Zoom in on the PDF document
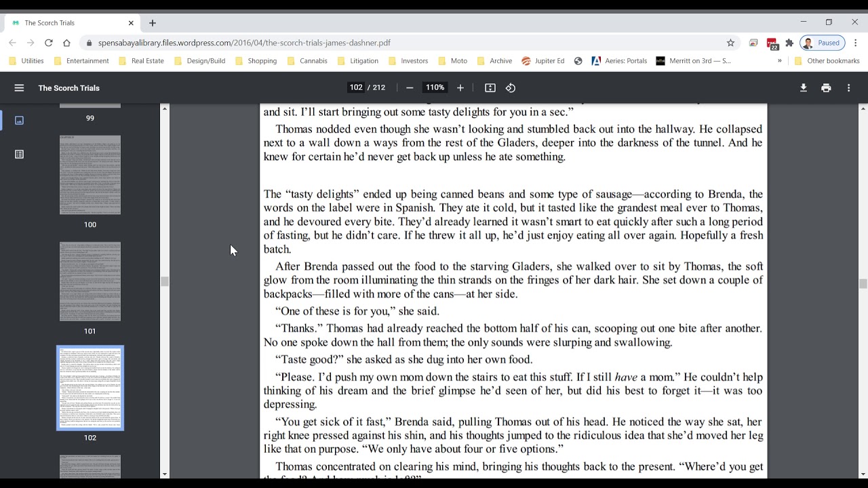 pos(460,88)
